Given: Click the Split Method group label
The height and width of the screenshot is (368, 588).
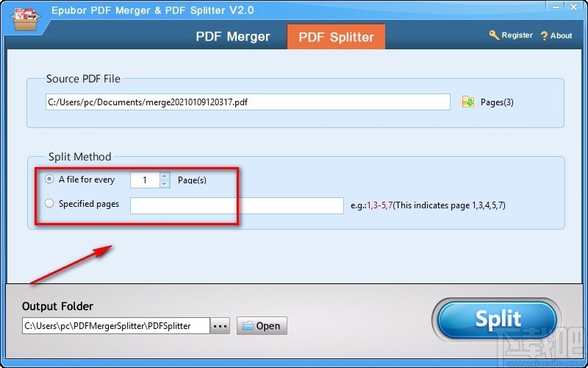Looking at the screenshot, I should pos(80,157).
